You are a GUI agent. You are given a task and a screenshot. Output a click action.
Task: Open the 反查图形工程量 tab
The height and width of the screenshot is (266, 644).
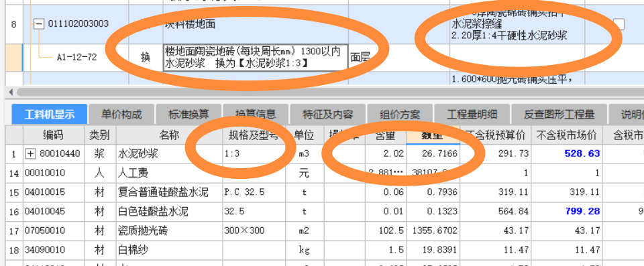pyautogui.click(x=559, y=114)
